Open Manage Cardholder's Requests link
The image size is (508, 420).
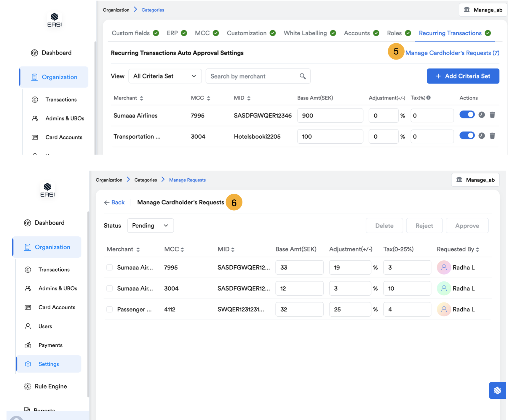point(452,53)
